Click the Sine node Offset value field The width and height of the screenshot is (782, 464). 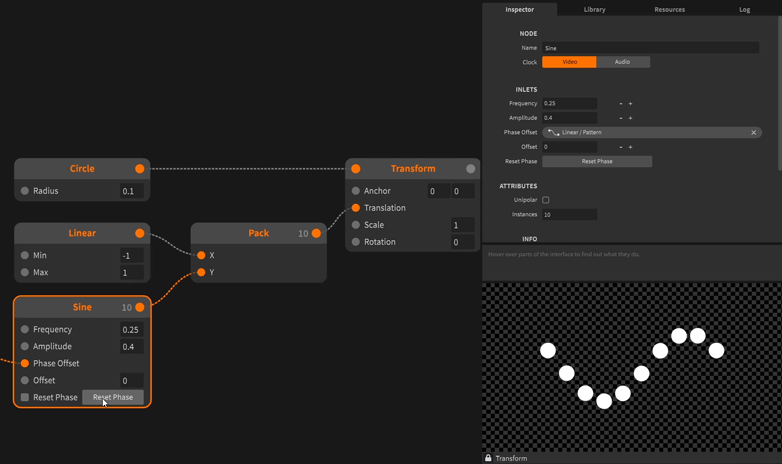(132, 381)
